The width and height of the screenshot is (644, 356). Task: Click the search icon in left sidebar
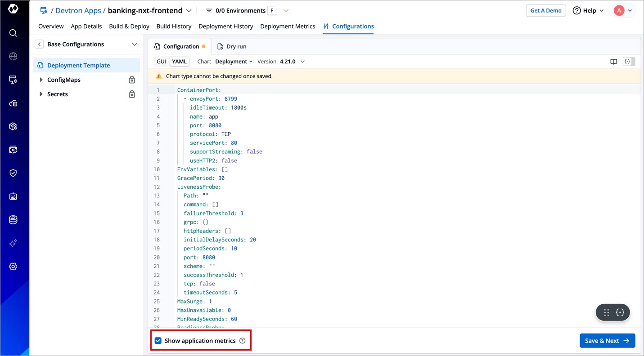pos(13,33)
